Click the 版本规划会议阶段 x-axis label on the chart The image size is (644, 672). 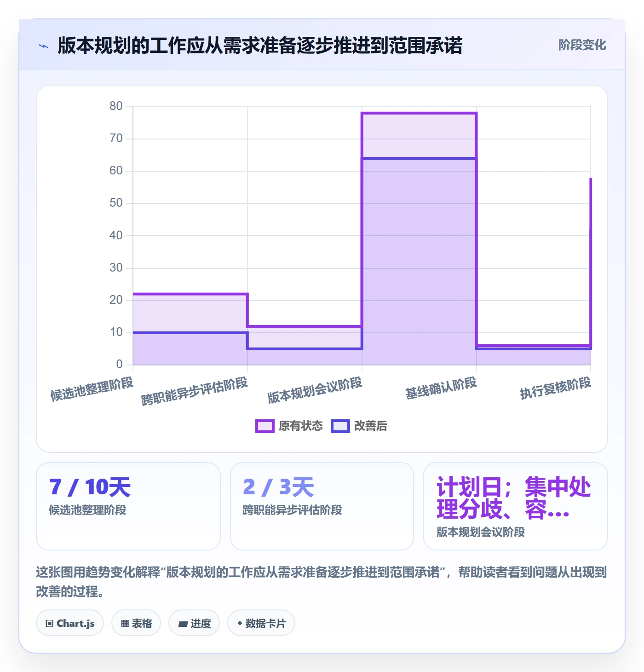[x=315, y=390]
